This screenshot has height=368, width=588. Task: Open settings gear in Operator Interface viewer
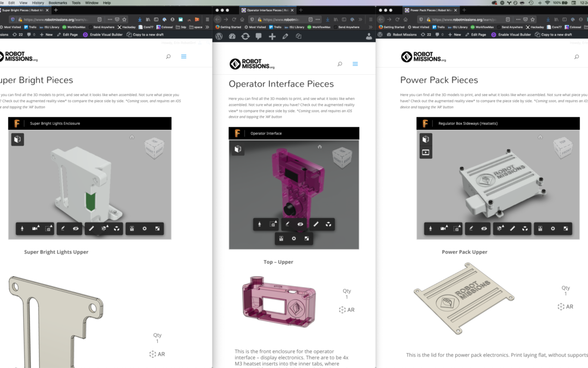coord(294,238)
